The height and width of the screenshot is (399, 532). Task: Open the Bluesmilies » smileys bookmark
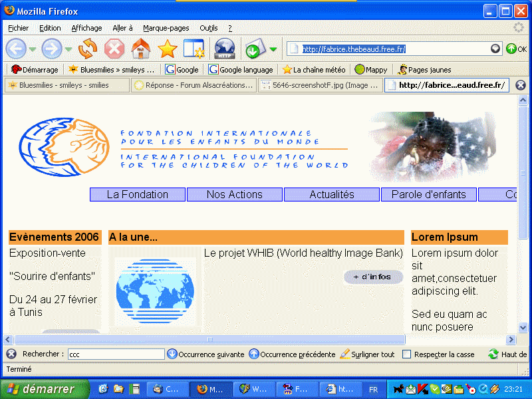(111, 70)
